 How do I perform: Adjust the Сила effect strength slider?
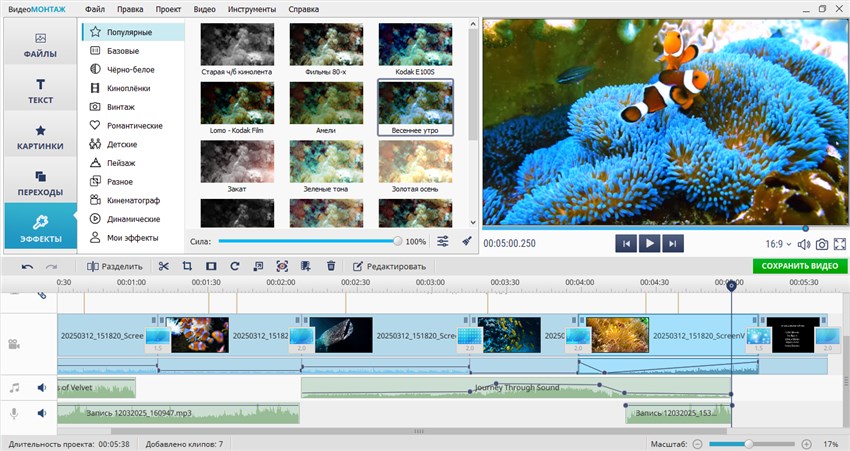[397, 241]
